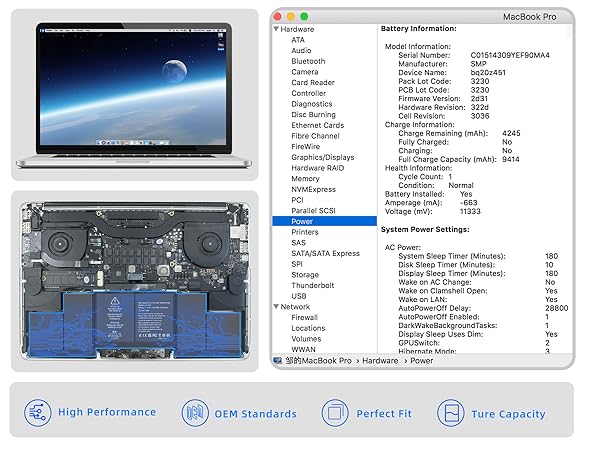Click the highlighted Power entry
The width and height of the screenshot is (600, 450).
tap(324, 221)
